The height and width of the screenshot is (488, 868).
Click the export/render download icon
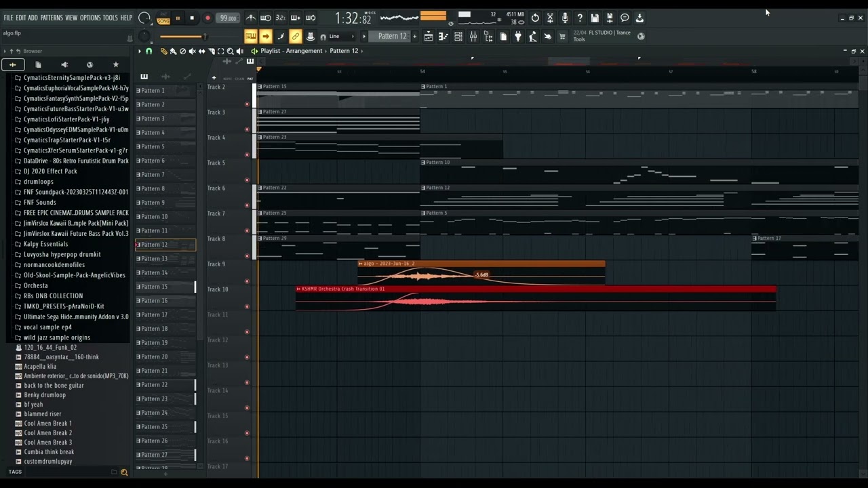[639, 18]
